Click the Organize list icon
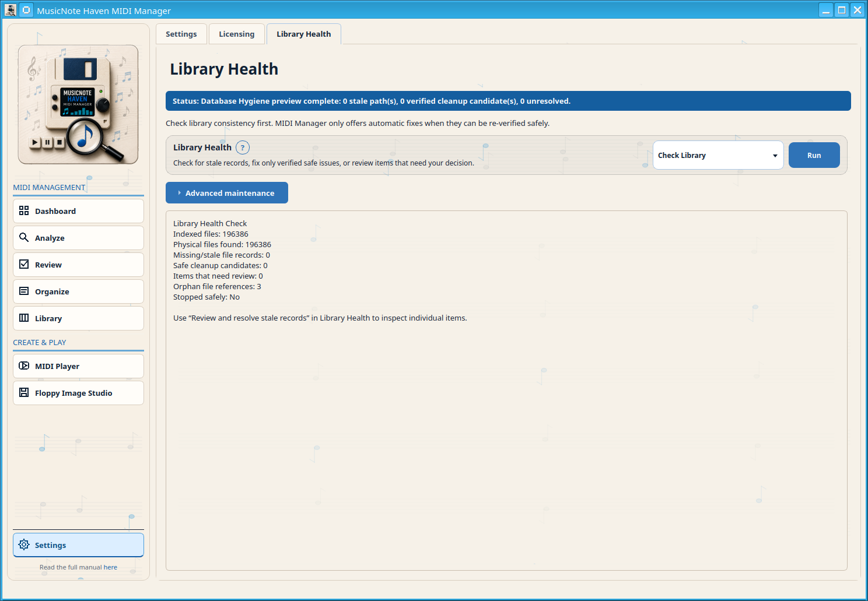868x601 pixels. [24, 291]
